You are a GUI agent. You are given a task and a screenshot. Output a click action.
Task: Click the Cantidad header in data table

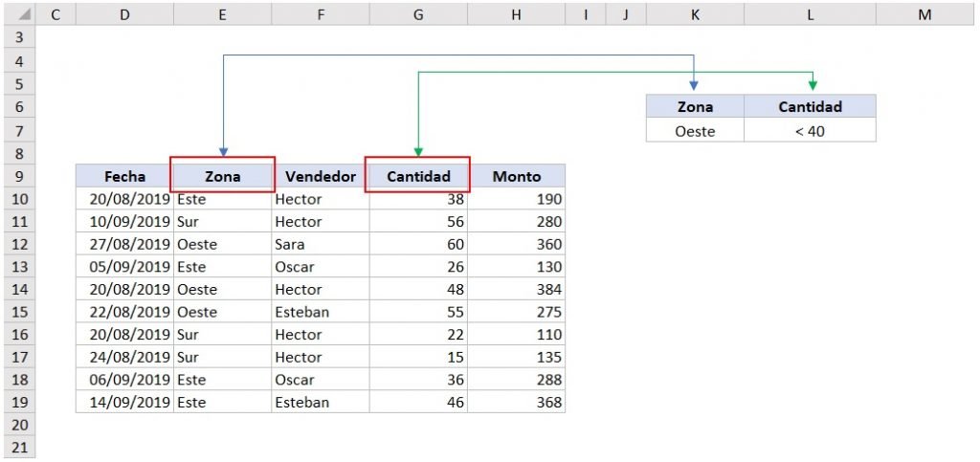(418, 176)
